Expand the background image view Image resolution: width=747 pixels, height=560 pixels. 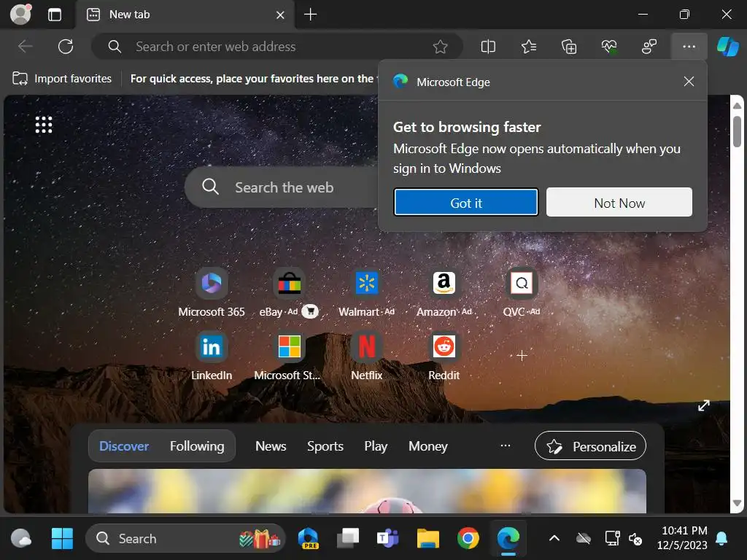(704, 405)
